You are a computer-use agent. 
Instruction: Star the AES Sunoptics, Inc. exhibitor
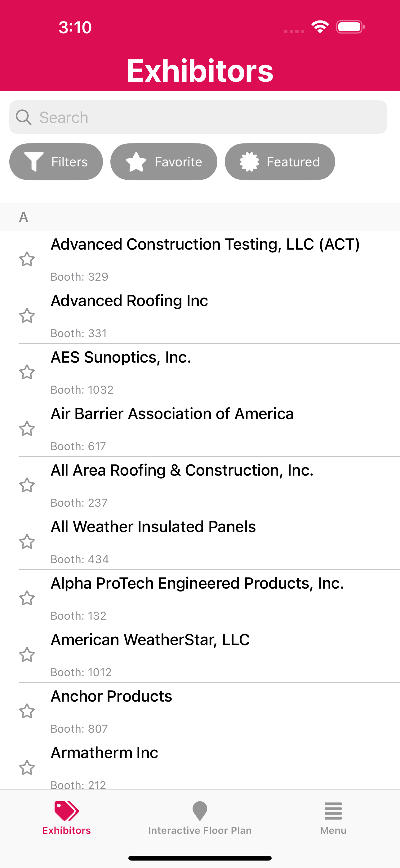pyautogui.click(x=27, y=372)
